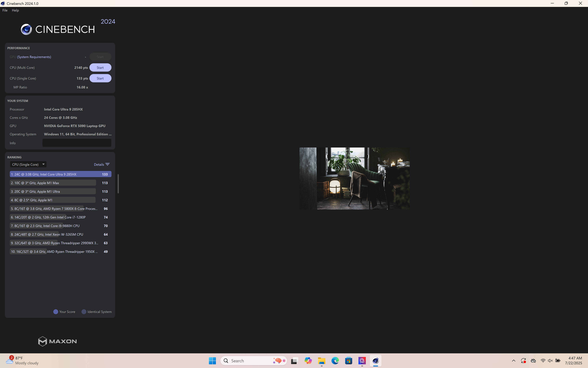588x368 pixels.
Task: Open the CPU (Single Core) ranking dropdown
Action: pyautogui.click(x=28, y=165)
